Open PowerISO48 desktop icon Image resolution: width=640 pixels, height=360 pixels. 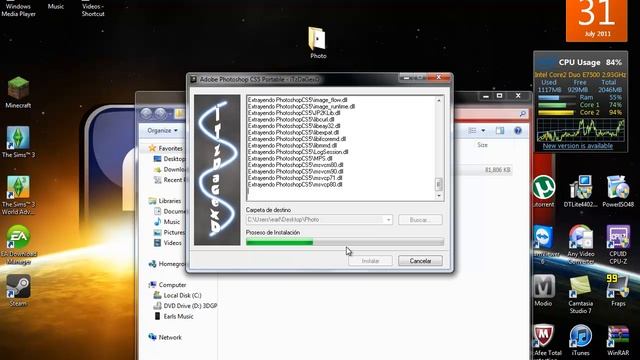tap(618, 191)
